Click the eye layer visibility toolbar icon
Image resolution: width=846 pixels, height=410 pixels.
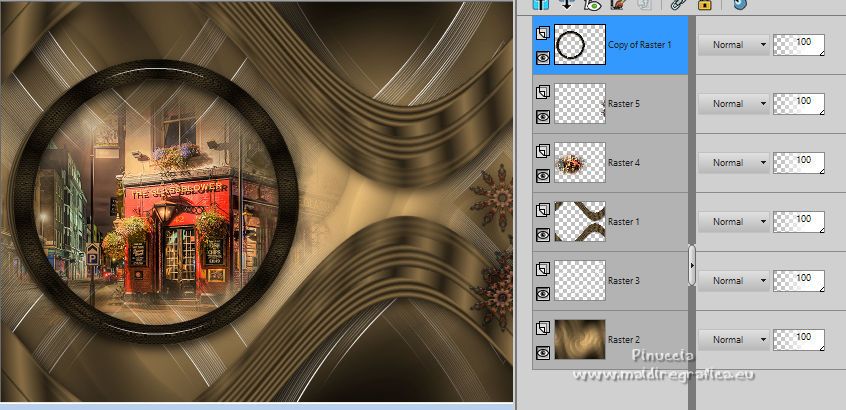(x=592, y=4)
